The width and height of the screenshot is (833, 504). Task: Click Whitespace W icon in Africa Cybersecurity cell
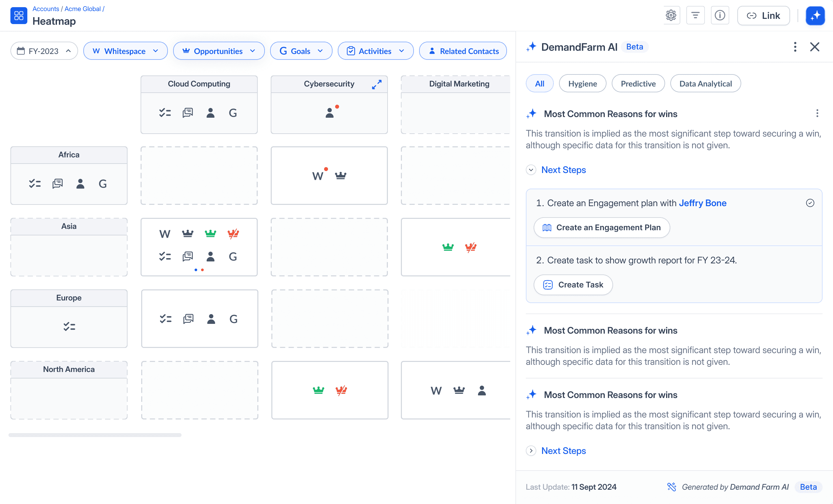tap(318, 176)
